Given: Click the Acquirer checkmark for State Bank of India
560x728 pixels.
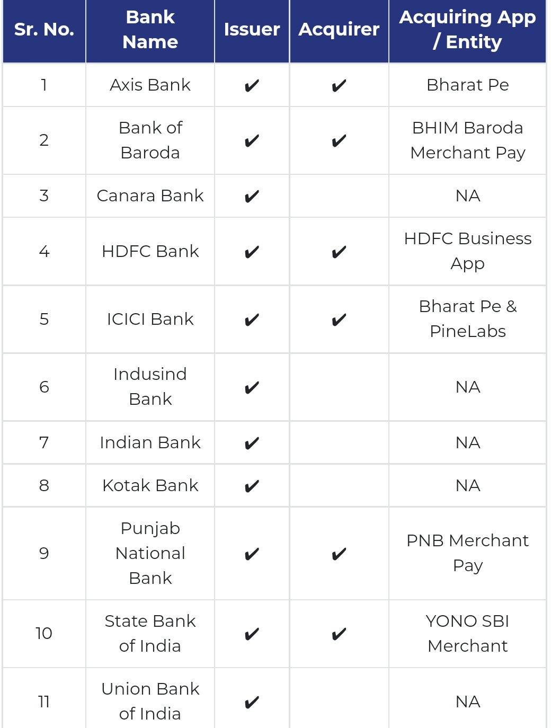Looking at the screenshot, I should (339, 634).
